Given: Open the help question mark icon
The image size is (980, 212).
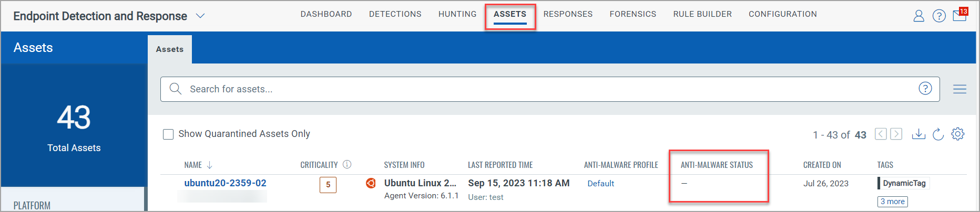Looking at the screenshot, I should pyautogui.click(x=939, y=16).
